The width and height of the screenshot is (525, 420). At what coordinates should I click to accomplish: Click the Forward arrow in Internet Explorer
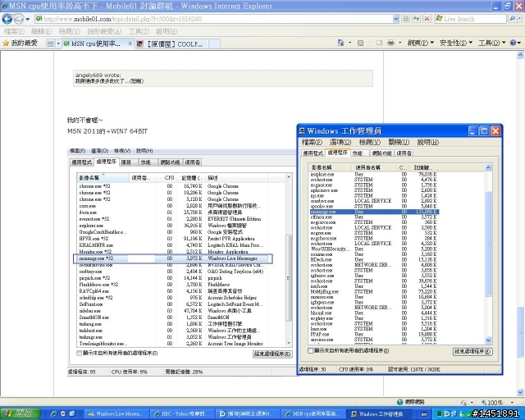coord(18,19)
